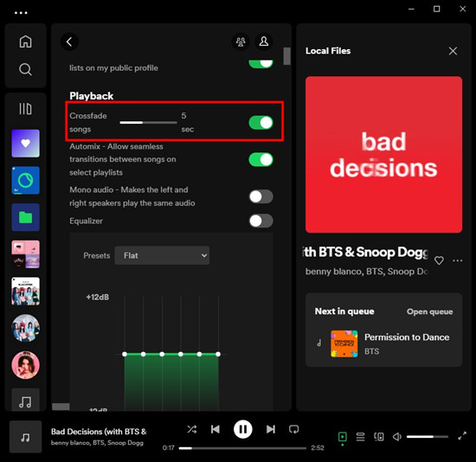Image resolution: width=476 pixels, height=462 pixels.
Task: Open the Presets Flat dropdown
Action: click(x=162, y=255)
